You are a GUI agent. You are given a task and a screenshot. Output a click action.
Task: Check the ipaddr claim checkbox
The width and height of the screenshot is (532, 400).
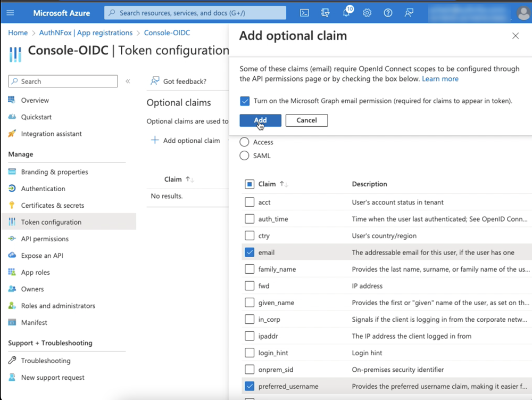[250, 336]
